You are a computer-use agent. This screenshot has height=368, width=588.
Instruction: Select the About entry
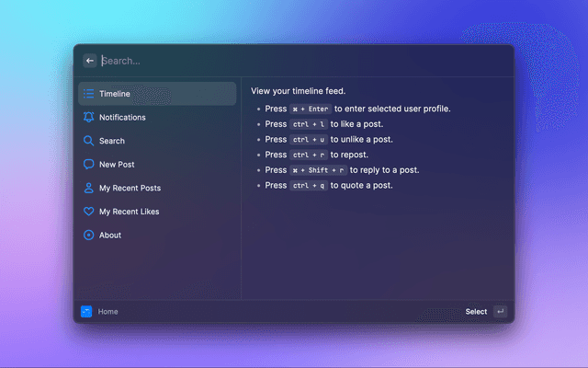tap(157, 236)
